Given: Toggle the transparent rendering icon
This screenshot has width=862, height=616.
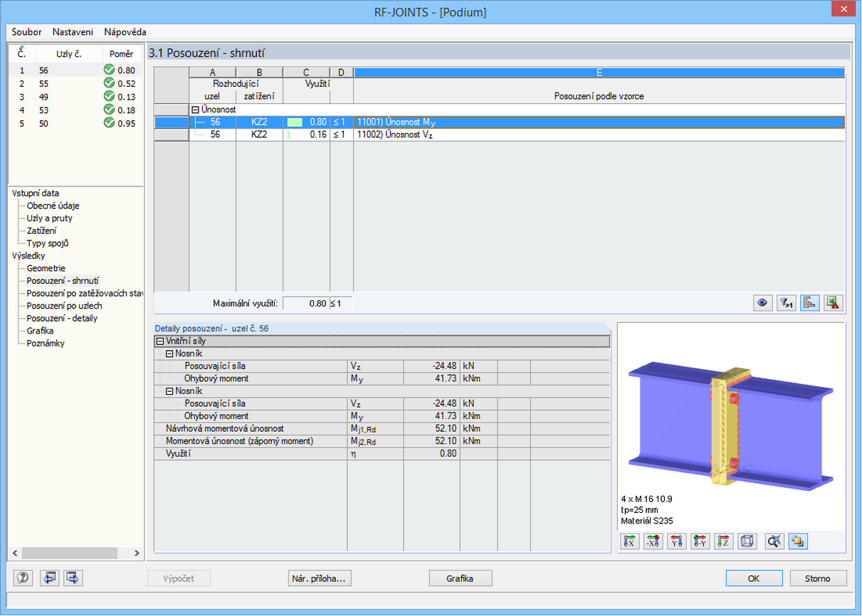Looking at the screenshot, I should pos(798,541).
